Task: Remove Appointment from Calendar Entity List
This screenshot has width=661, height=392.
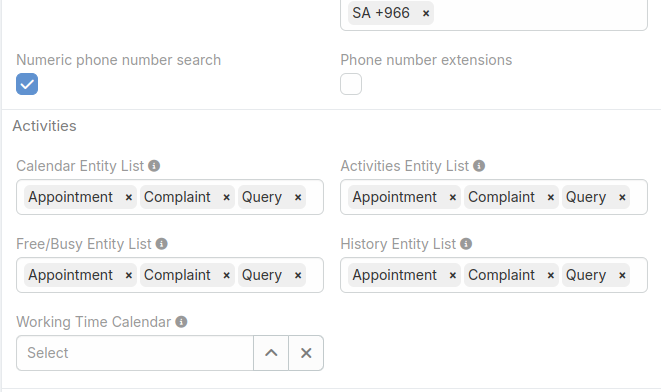Action: pos(129,197)
